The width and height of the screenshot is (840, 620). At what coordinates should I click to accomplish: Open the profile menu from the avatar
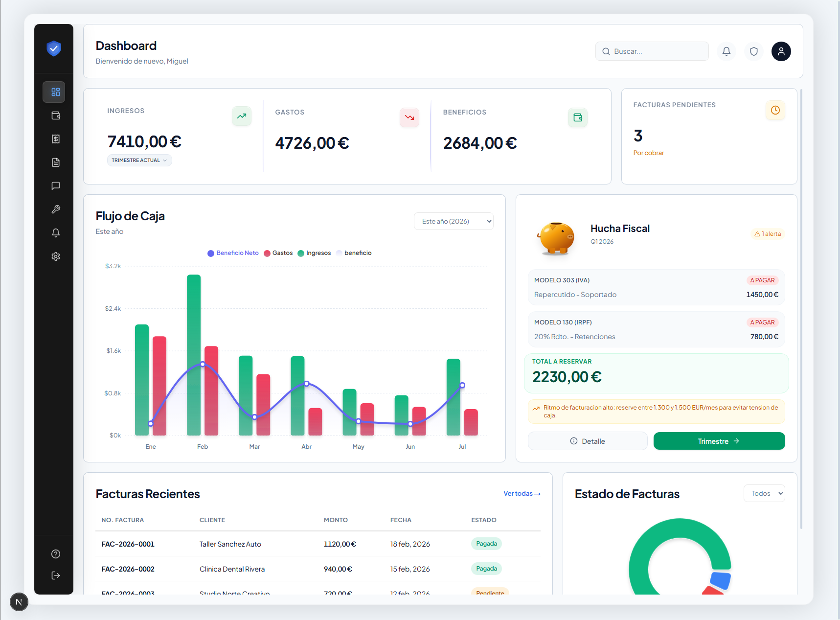pyautogui.click(x=781, y=51)
